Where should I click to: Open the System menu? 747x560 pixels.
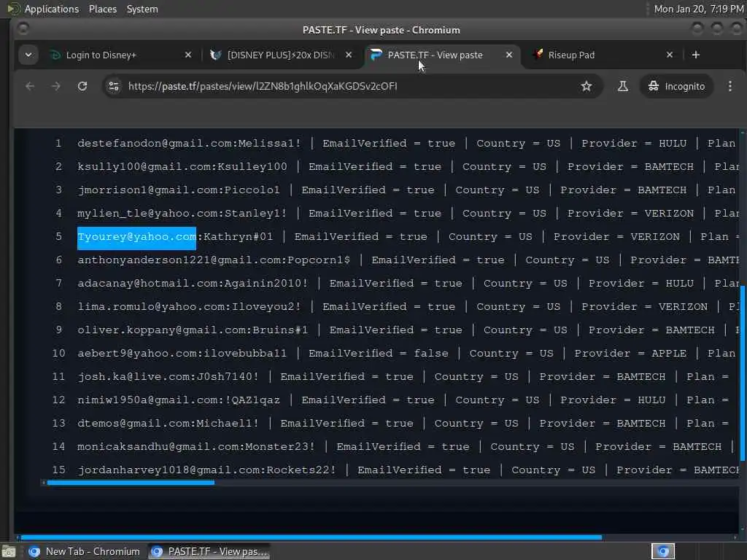[x=142, y=9]
